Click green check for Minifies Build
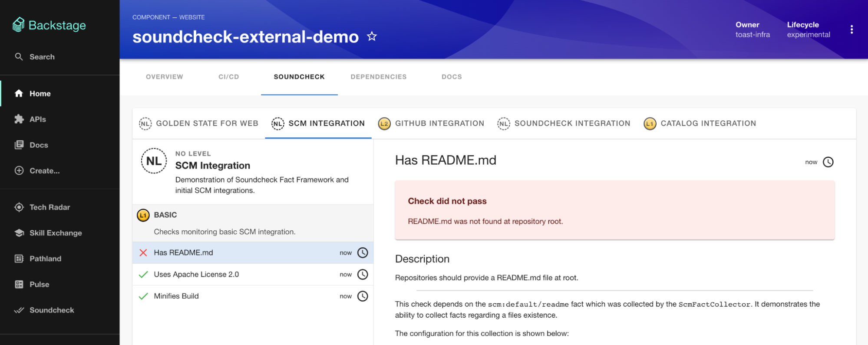Viewport: 868px width, 345px height. 143,296
